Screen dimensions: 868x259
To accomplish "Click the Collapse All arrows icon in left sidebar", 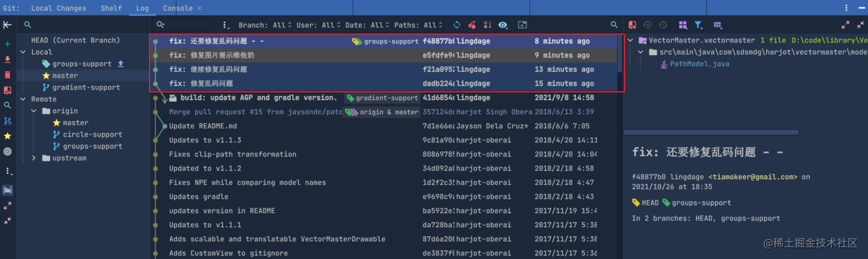I will click(7, 221).
